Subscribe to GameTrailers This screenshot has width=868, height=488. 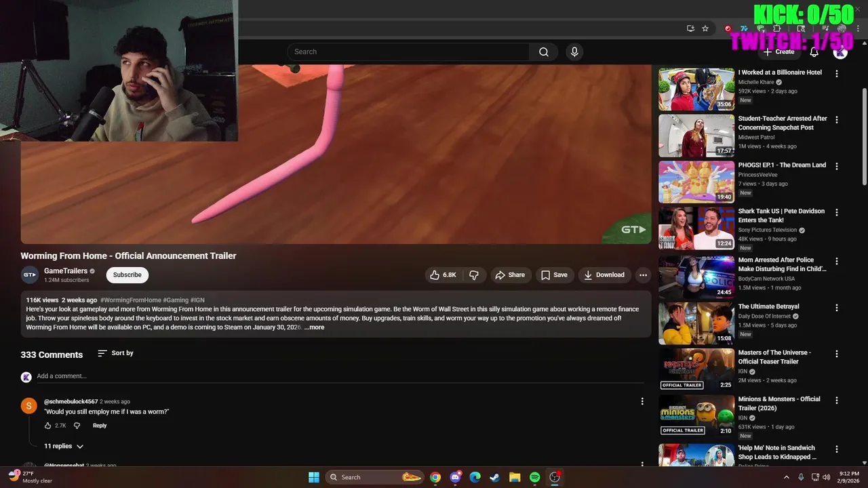(x=127, y=274)
